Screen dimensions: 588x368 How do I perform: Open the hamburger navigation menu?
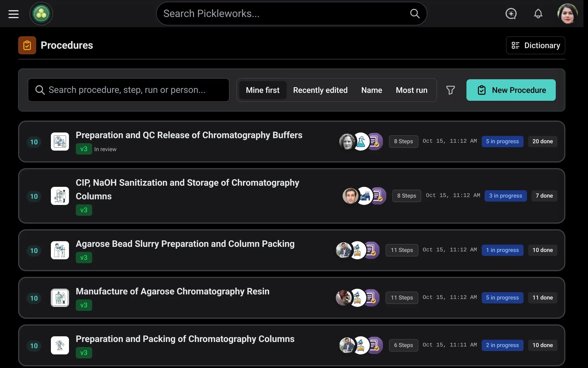click(14, 14)
